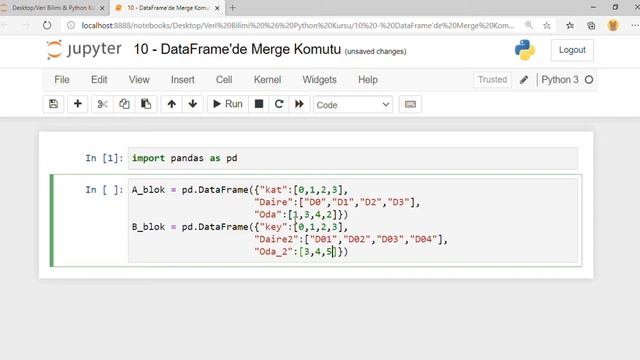Open the cell type Code dropdown
This screenshot has width=640, height=360.
tap(353, 105)
